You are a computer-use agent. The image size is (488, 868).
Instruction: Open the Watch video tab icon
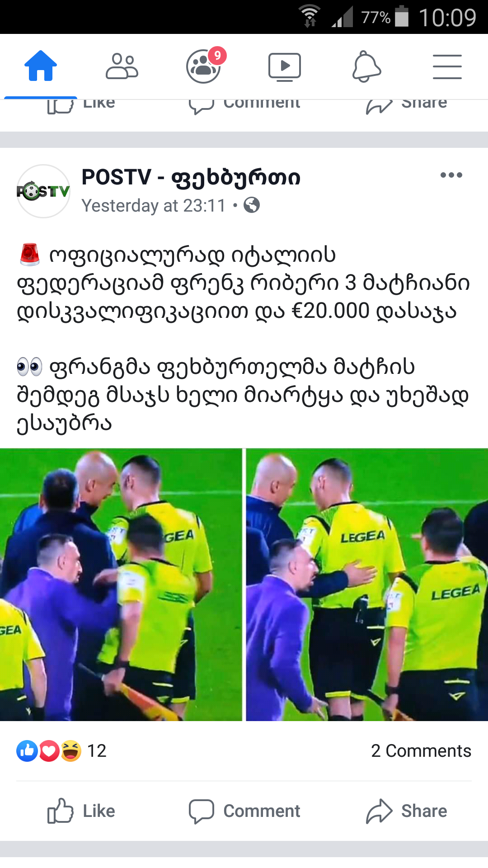(x=285, y=67)
